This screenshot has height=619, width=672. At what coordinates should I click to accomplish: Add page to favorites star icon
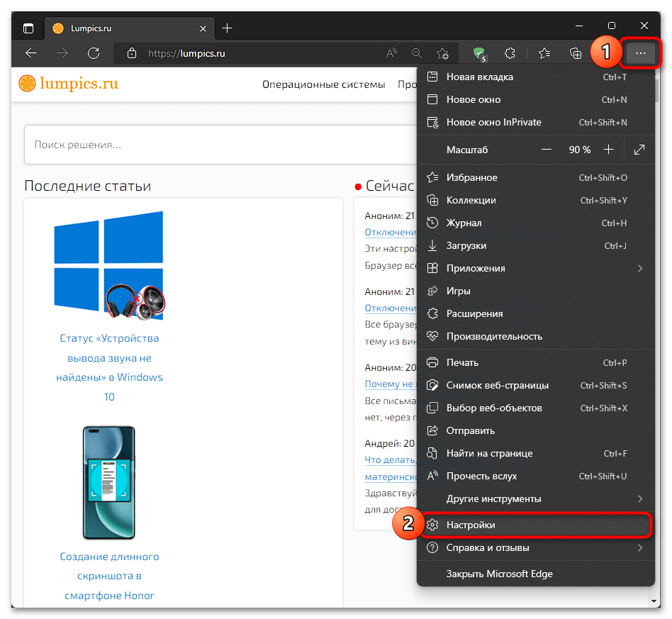pos(442,53)
